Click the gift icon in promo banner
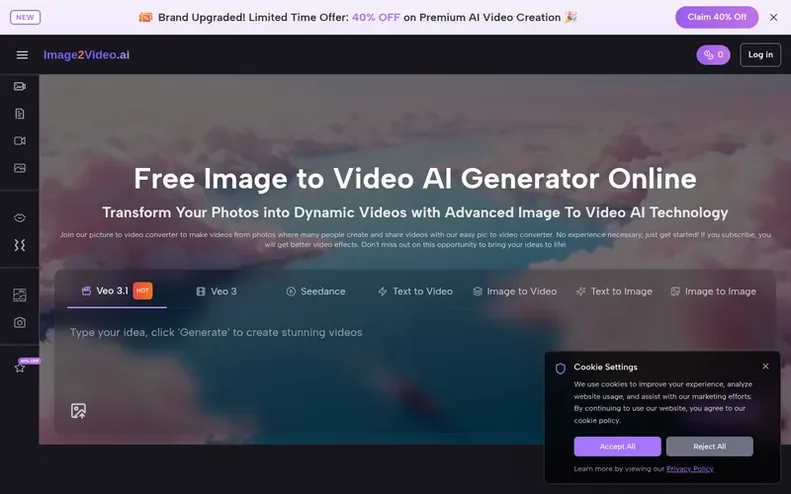The height and width of the screenshot is (494, 791). click(145, 18)
